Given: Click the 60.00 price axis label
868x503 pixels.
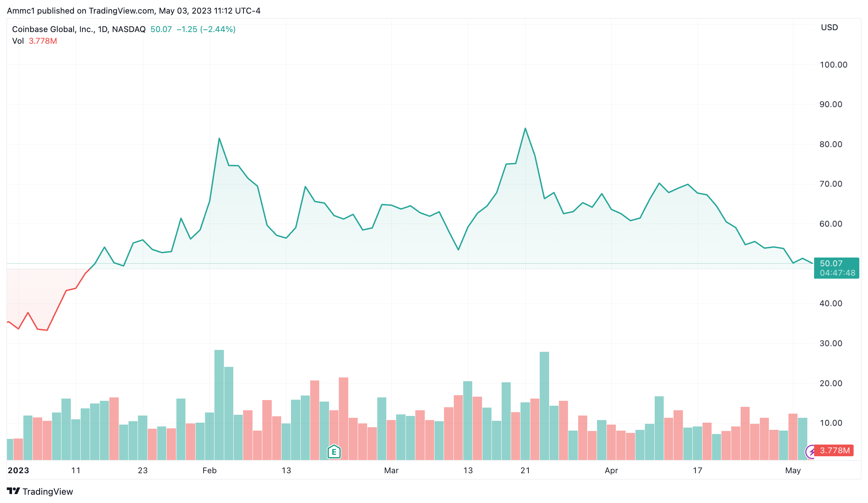Looking at the screenshot, I should (x=831, y=224).
